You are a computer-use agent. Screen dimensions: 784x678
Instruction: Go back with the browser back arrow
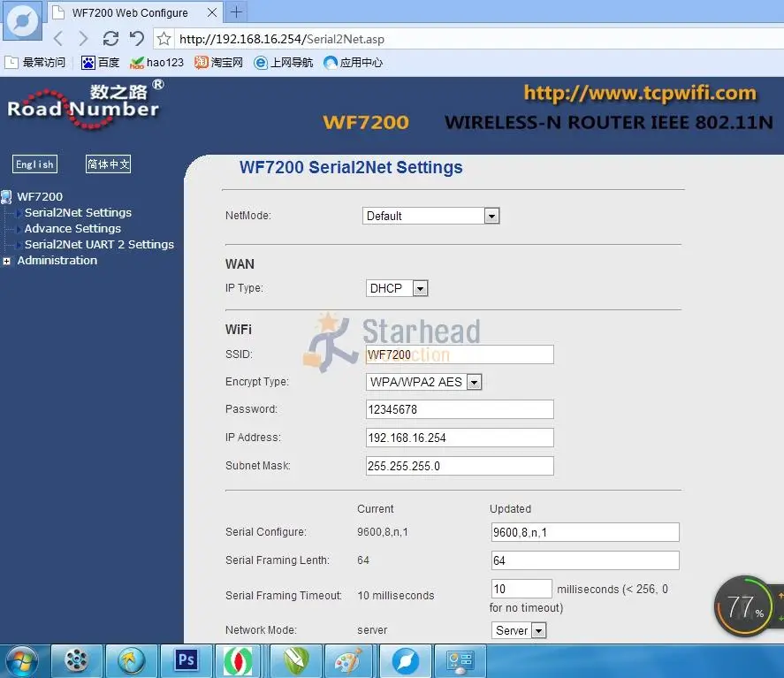(x=58, y=39)
